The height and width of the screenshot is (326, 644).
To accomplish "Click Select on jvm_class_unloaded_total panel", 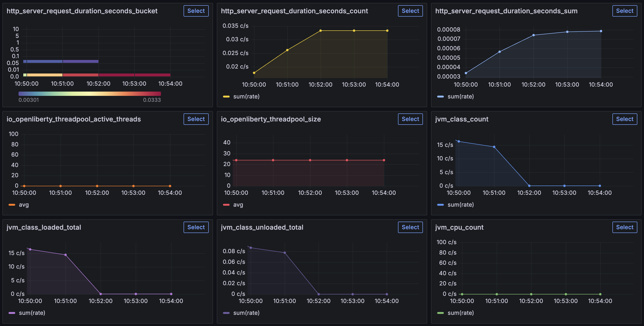I will click(410, 227).
